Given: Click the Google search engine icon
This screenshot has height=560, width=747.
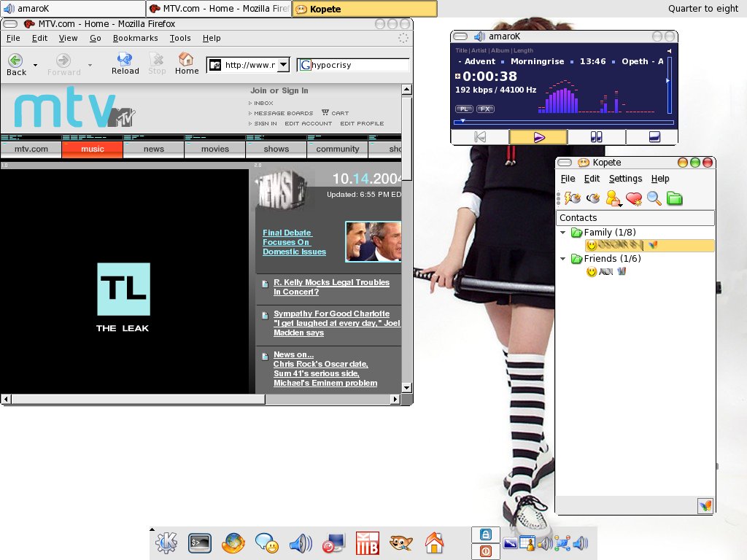Looking at the screenshot, I should [305, 65].
